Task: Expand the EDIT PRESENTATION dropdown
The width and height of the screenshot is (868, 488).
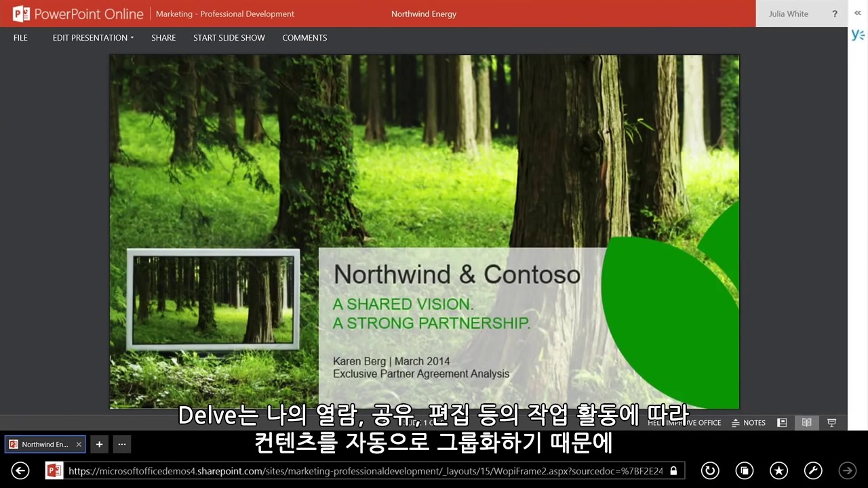Action: point(94,38)
